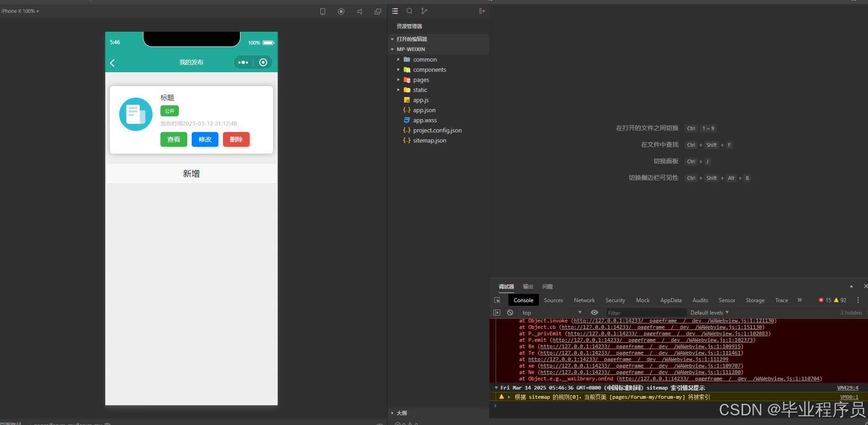Toggle the console sidebar panel icon
The width and height of the screenshot is (868, 425).
tap(497, 312)
